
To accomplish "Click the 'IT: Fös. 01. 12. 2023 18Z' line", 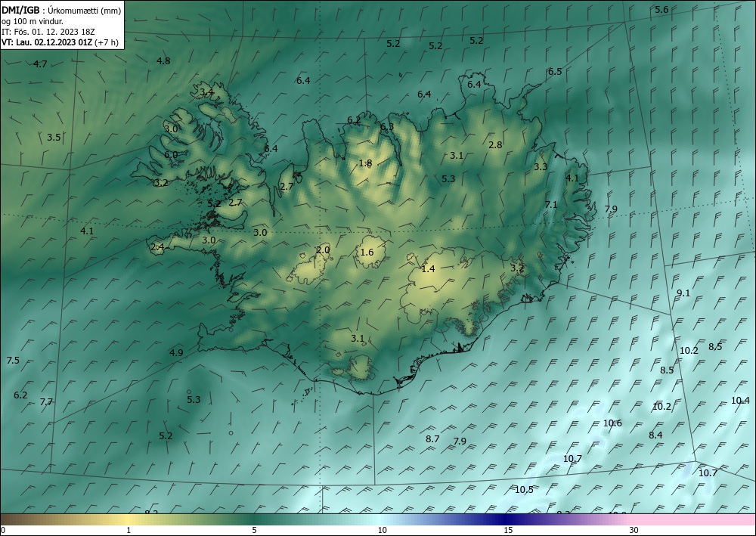I will click(x=48, y=32).
